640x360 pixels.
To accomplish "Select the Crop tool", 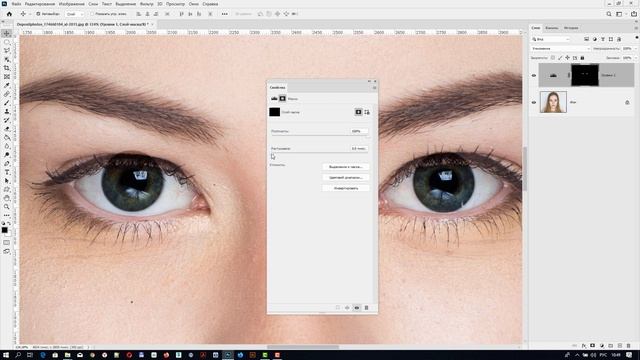I will click(7, 68).
